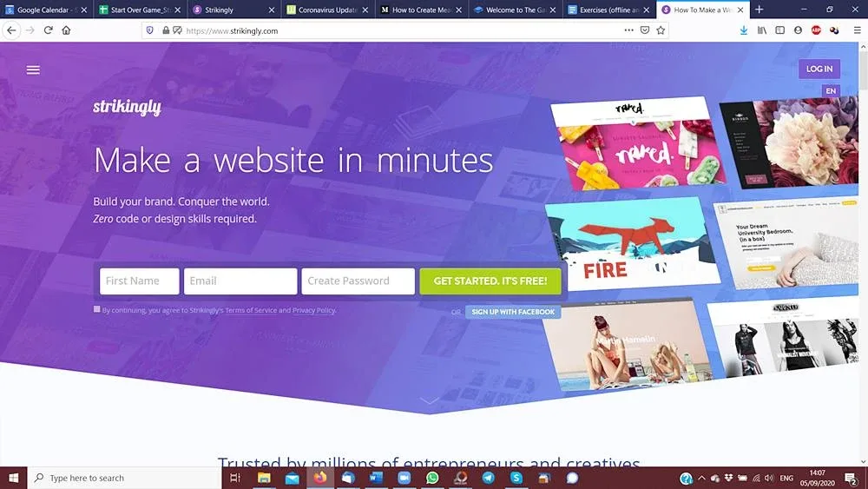Screen dimensions: 868x489
Task: Go forward to the next page
Action: pos(30,30)
